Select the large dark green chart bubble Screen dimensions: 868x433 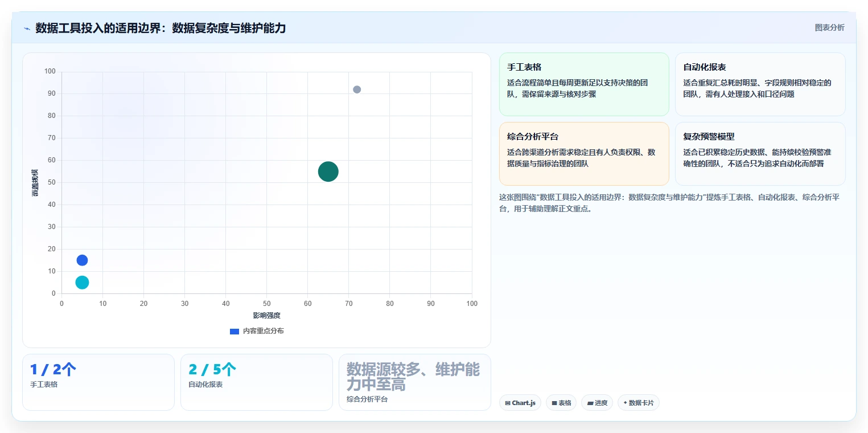point(328,171)
